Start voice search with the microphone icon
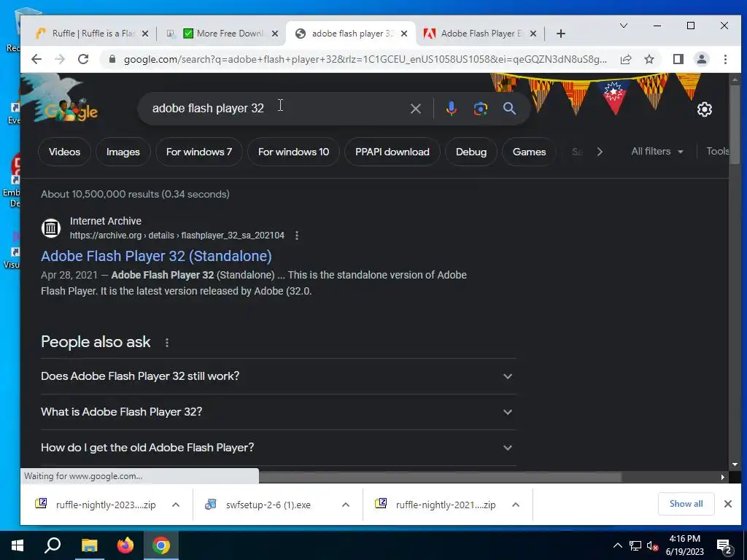Screen dimensions: 747x560 point(451,109)
